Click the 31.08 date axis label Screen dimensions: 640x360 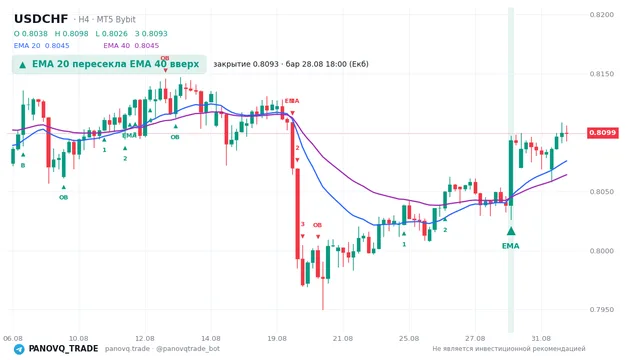click(x=541, y=338)
